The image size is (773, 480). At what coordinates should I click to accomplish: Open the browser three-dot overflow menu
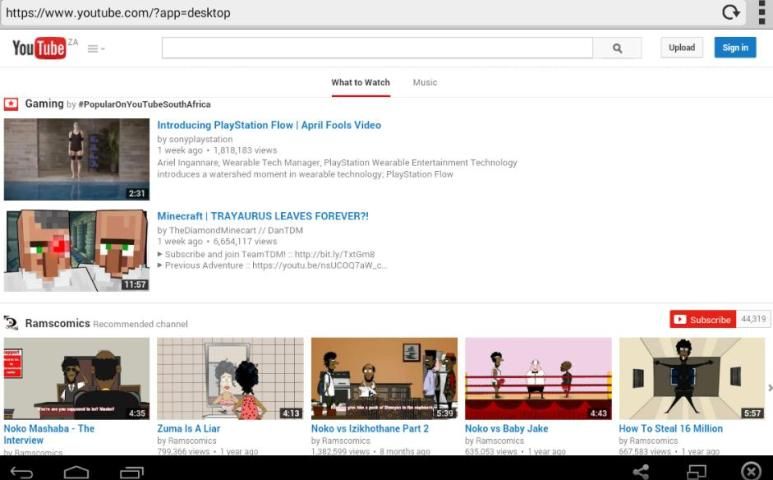[761, 13]
